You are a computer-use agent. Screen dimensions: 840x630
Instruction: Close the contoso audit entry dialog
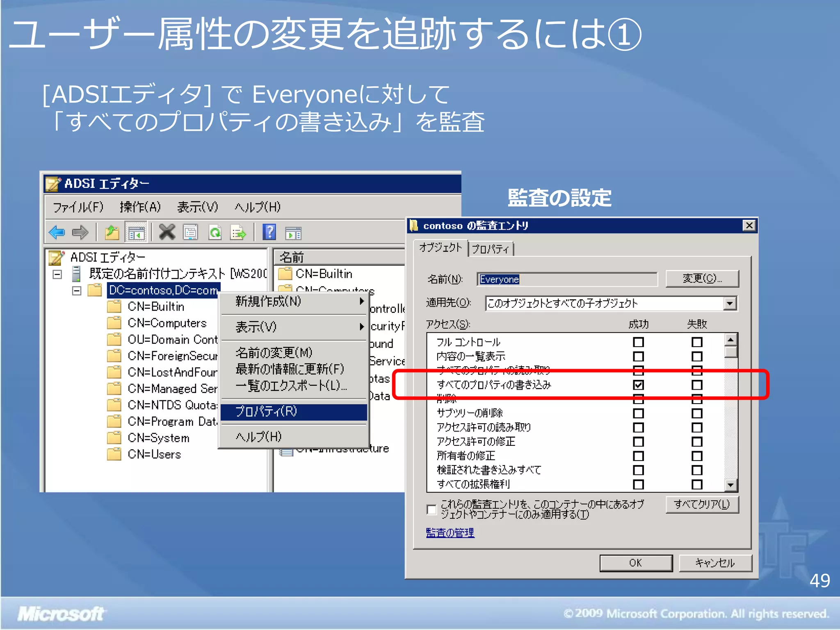coord(749,226)
